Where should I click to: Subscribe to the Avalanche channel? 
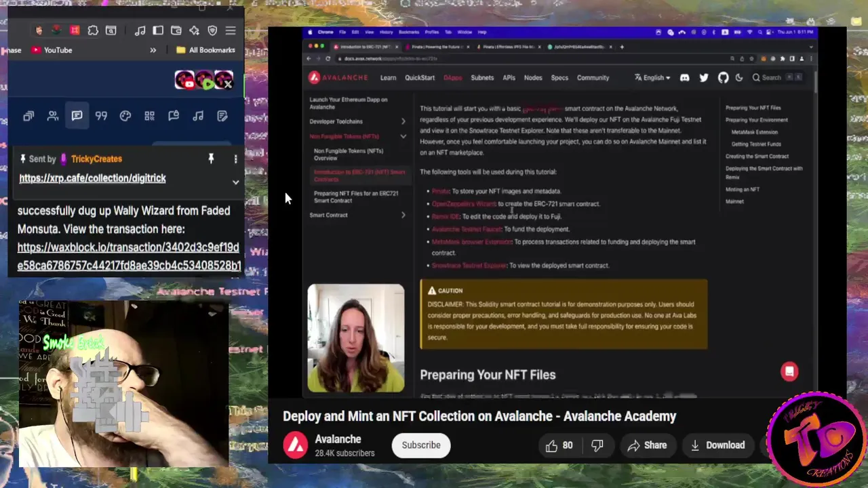point(421,445)
